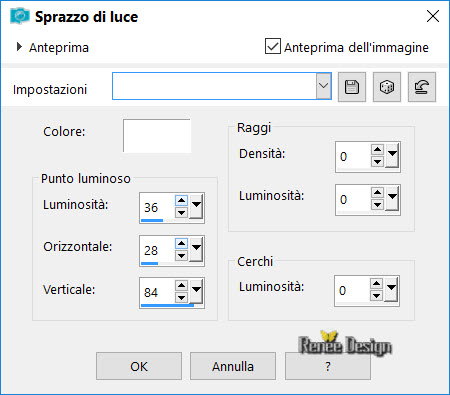Click the Annulla button
The width and height of the screenshot is (450, 395).
coord(233,366)
